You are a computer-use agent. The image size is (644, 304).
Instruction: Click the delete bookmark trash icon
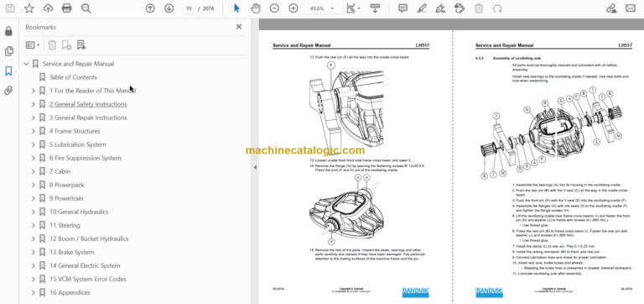point(52,45)
